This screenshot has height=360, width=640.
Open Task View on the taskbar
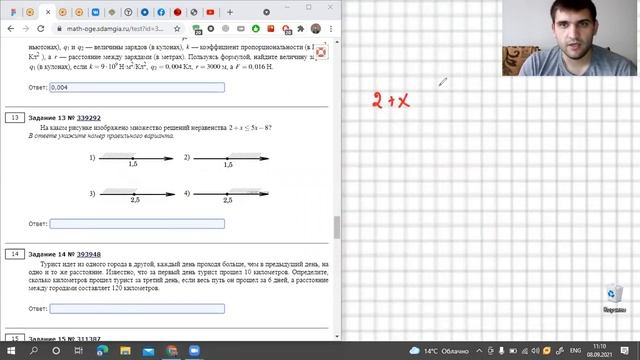tap(78, 351)
